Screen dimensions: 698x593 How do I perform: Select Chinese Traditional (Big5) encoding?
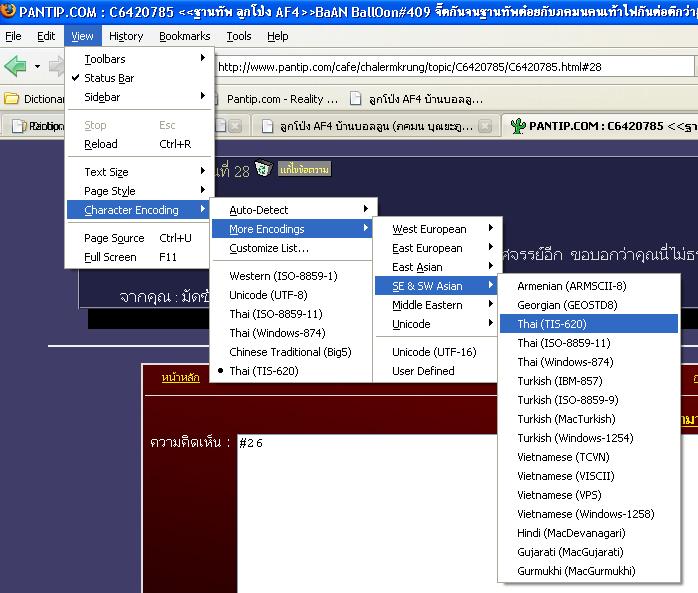(x=291, y=352)
